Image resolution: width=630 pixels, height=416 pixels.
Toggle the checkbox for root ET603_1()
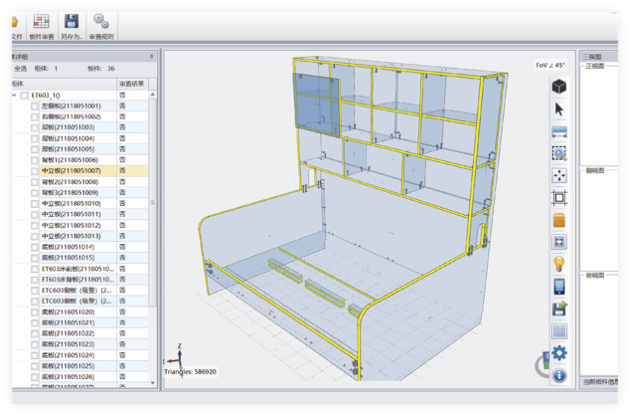point(24,95)
